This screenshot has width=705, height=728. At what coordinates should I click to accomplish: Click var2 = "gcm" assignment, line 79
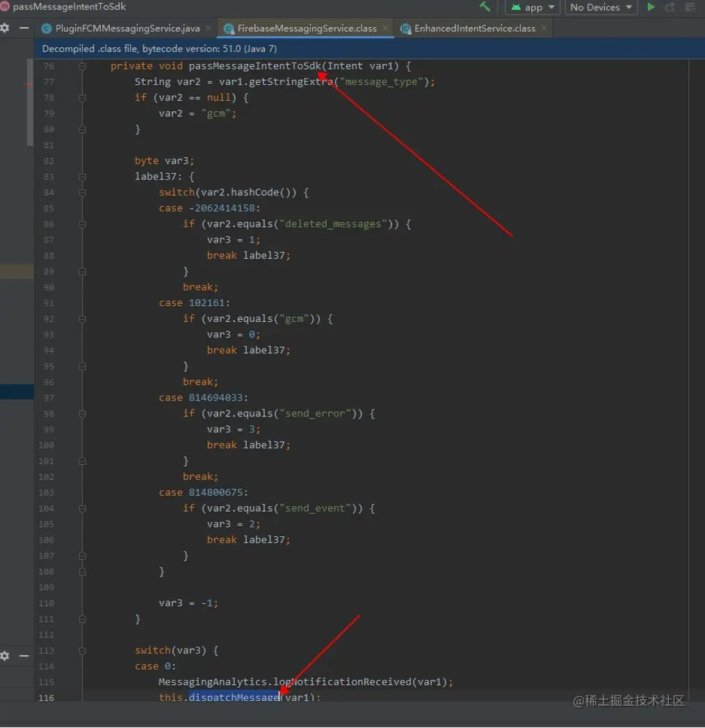tap(197, 114)
